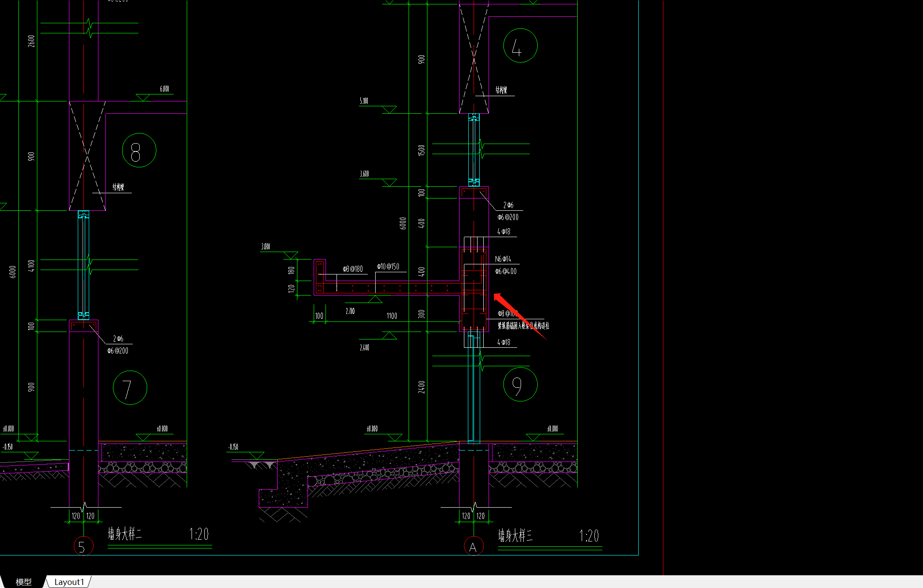Select the 4100 vertical dimension

(31, 266)
